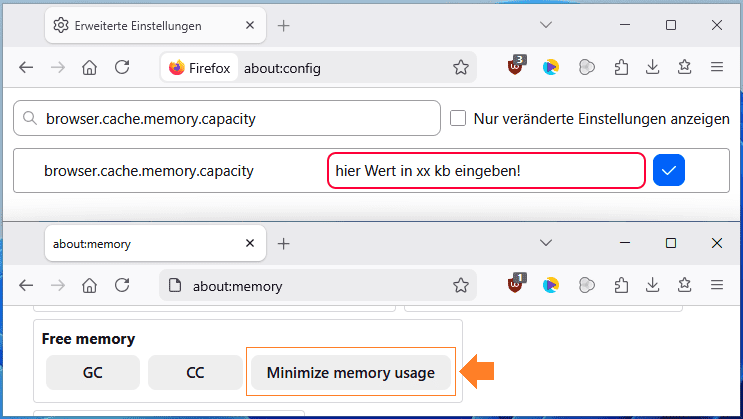743x419 pixels.
Task: Go to home page in about:memory window
Action: coord(90,285)
